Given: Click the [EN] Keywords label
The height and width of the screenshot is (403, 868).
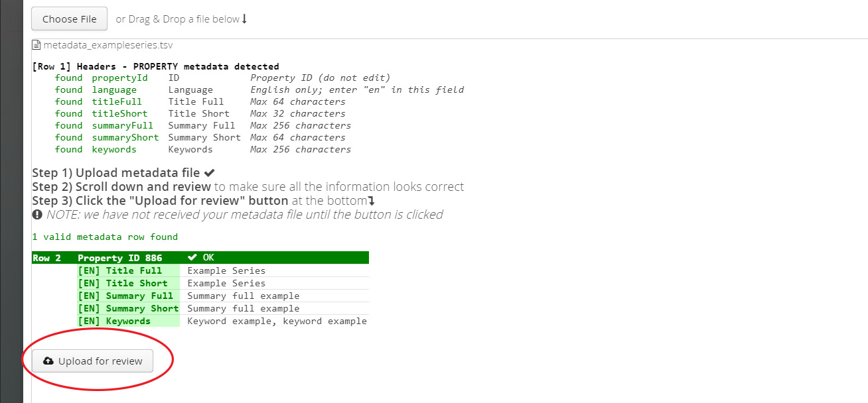Looking at the screenshot, I should (x=113, y=321).
